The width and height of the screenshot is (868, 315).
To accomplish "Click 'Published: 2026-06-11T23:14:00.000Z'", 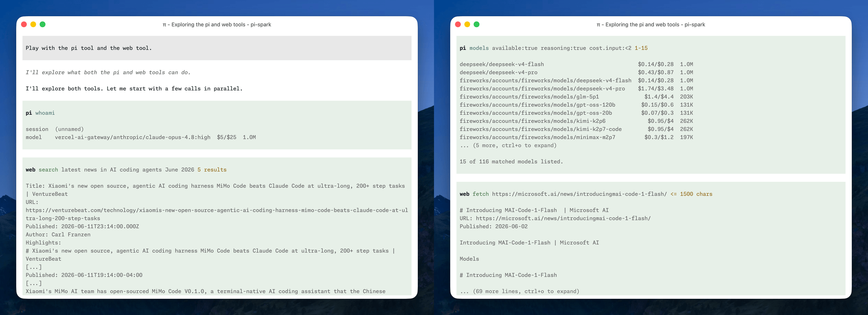I will tap(82, 226).
